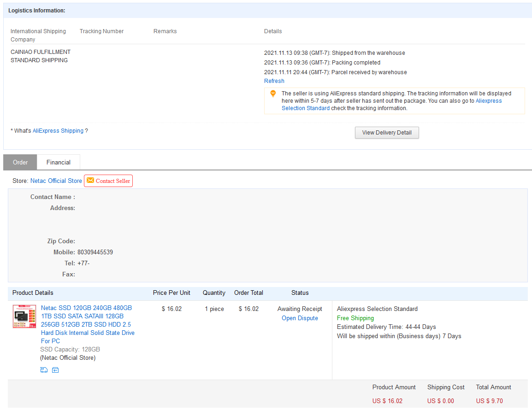Viewport: 532px width, 410px height.
Task: Click the CAINIAO FULFILLMENT STANDARD SHIPPING text
Action: click(x=41, y=56)
